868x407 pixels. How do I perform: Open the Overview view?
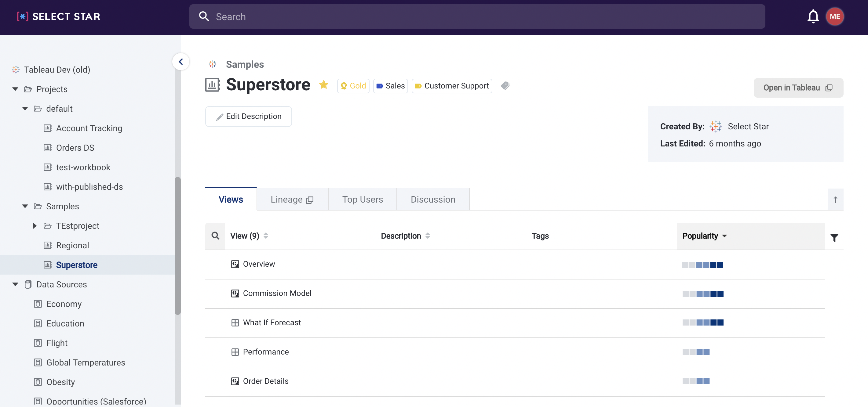(259, 264)
